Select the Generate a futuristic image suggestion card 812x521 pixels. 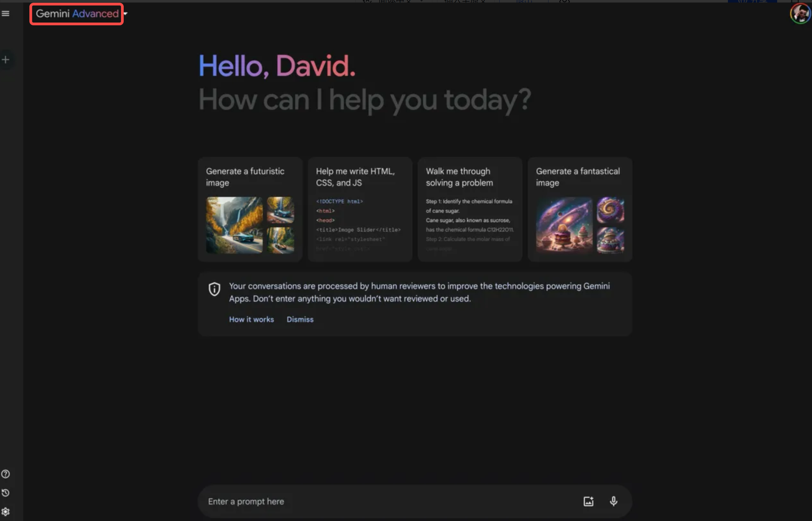(x=250, y=210)
